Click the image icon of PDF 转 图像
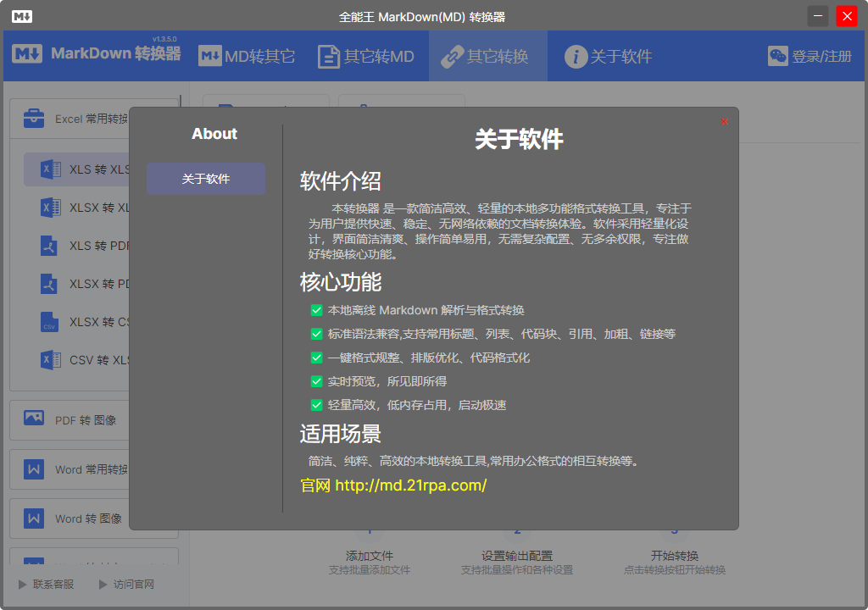This screenshot has height=610, width=868. point(34,418)
